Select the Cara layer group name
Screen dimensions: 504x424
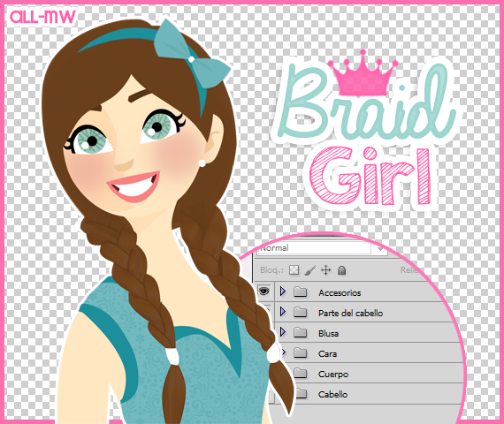tap(327, 353)
